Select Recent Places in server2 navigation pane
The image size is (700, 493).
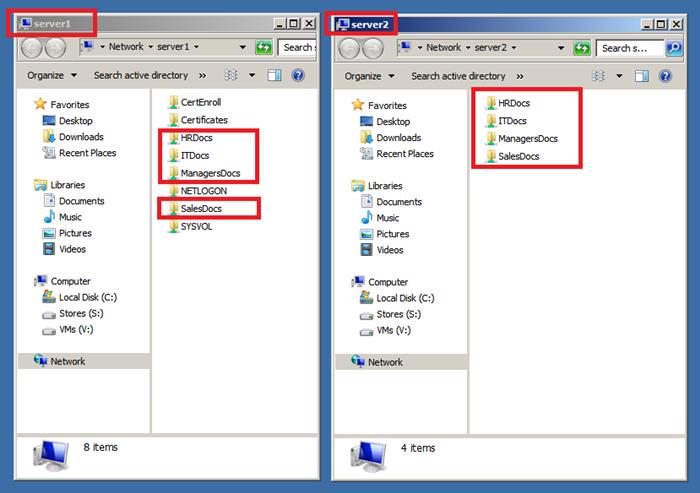tap(397, 154)
